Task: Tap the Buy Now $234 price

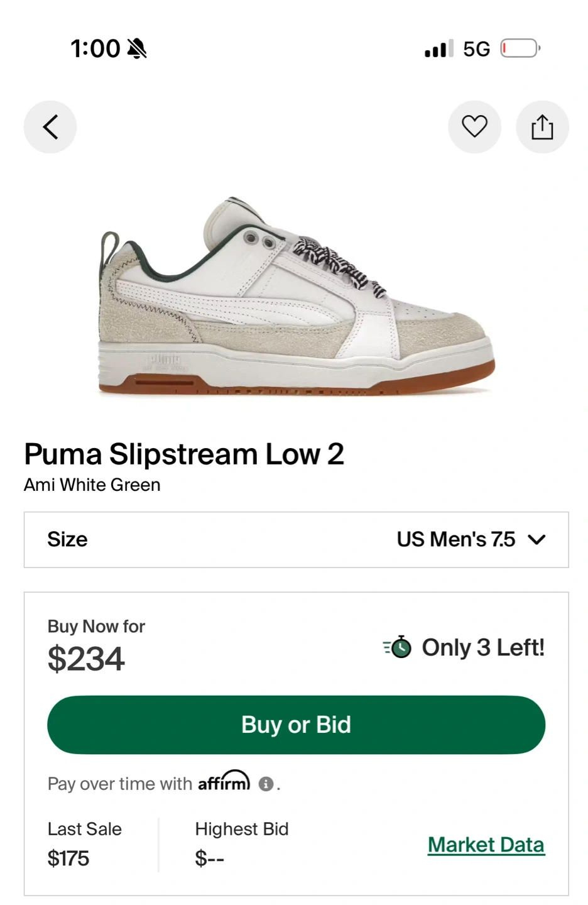Action: click(x=86, y=659)
